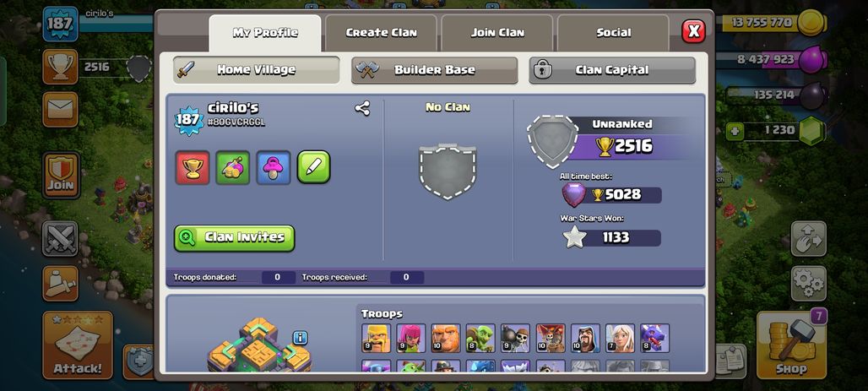Close the profile window with red X

coord(693,31)
